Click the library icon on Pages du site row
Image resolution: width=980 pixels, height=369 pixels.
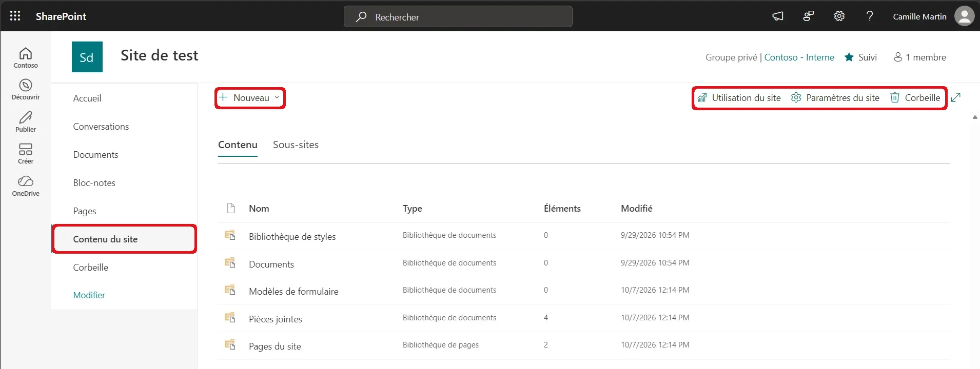click(x=230, y=345)
